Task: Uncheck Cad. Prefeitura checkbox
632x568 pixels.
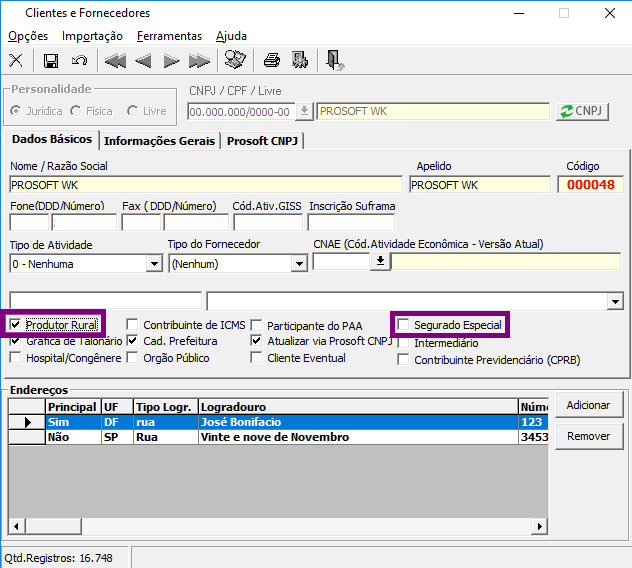Action: point(132,341)
